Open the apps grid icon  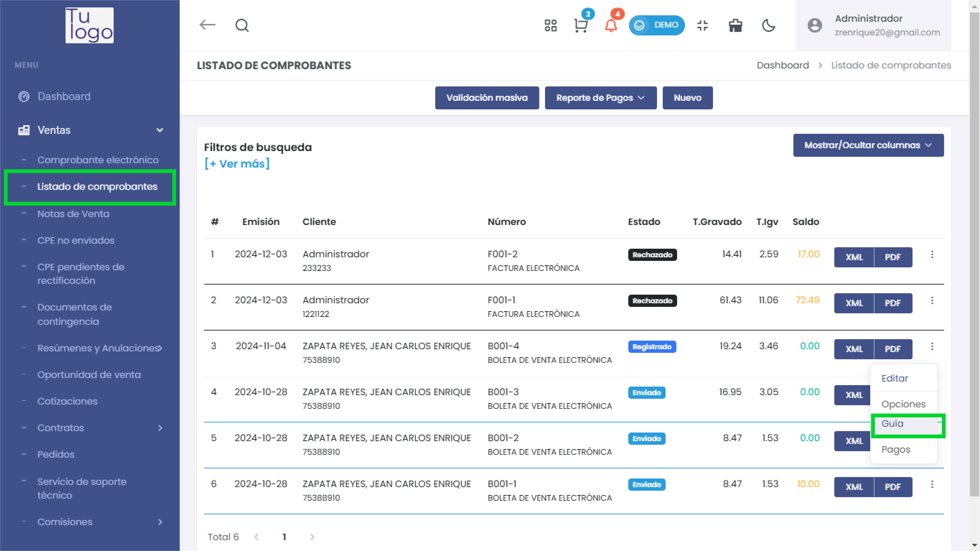(551, 26)
